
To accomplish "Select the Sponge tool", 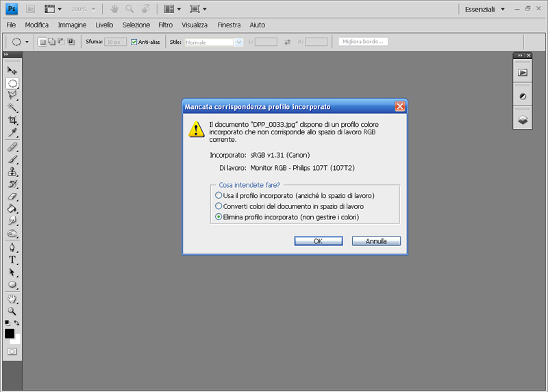I will (x=12, y=233).
